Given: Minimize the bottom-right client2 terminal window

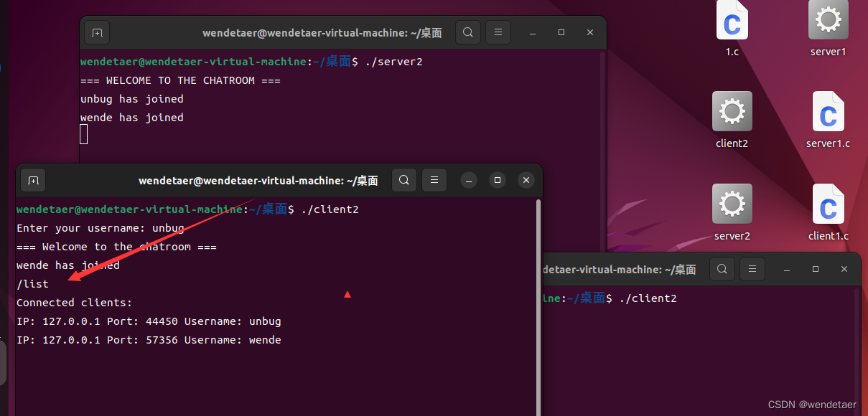Looking at the screenshot, I should pos(787,269).
